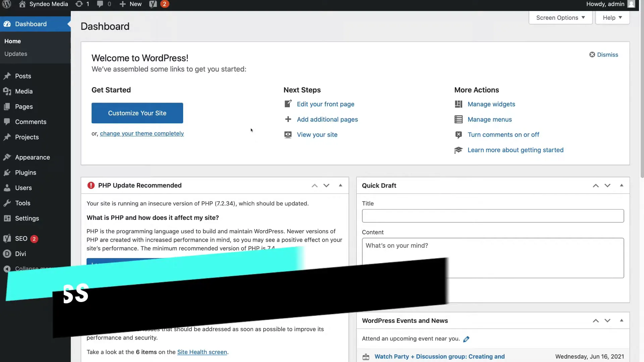Viewport: 644px width, 362px height.
Task: Click the Yoast notification count badge
Action: 164,4
